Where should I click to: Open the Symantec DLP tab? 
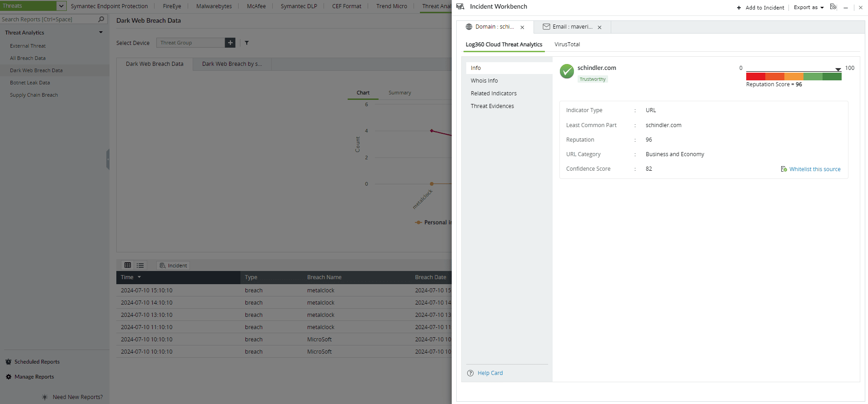tap(299, 6)
